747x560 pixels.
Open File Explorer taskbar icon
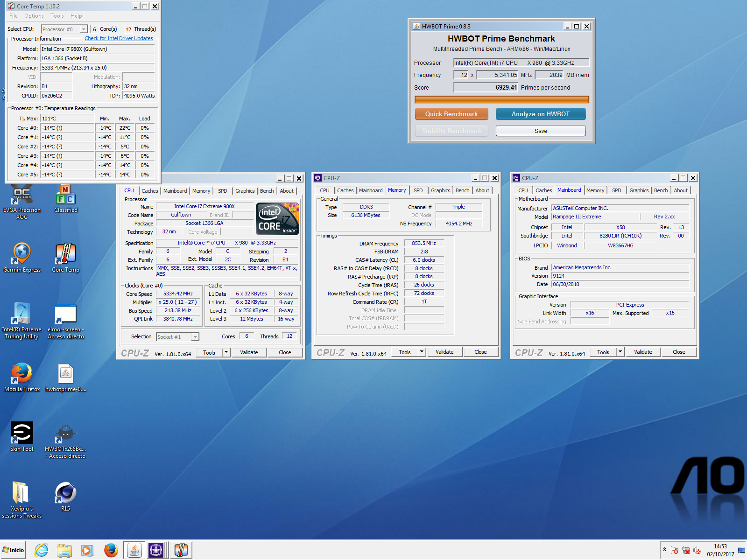click(64, 551)
